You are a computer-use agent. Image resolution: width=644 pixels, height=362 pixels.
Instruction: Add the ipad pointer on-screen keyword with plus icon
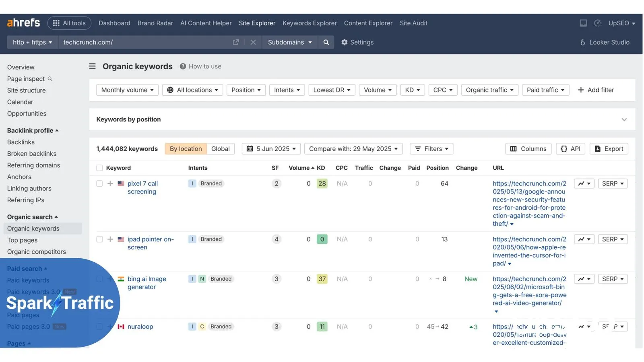(110, 239)
